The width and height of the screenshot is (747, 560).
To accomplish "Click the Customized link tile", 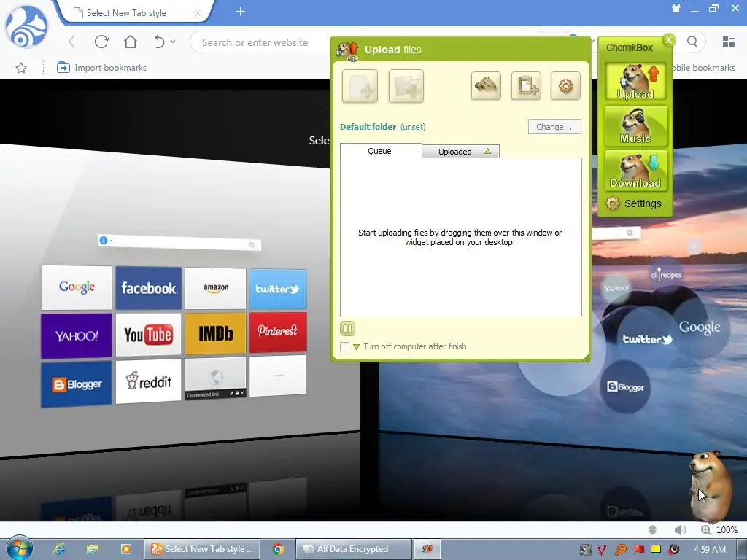I will click(x=215, y=378).
